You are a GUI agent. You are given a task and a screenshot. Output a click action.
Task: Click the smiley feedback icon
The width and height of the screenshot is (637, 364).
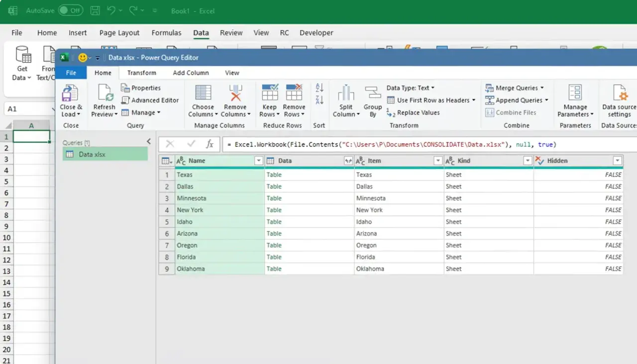click(83, 58)
